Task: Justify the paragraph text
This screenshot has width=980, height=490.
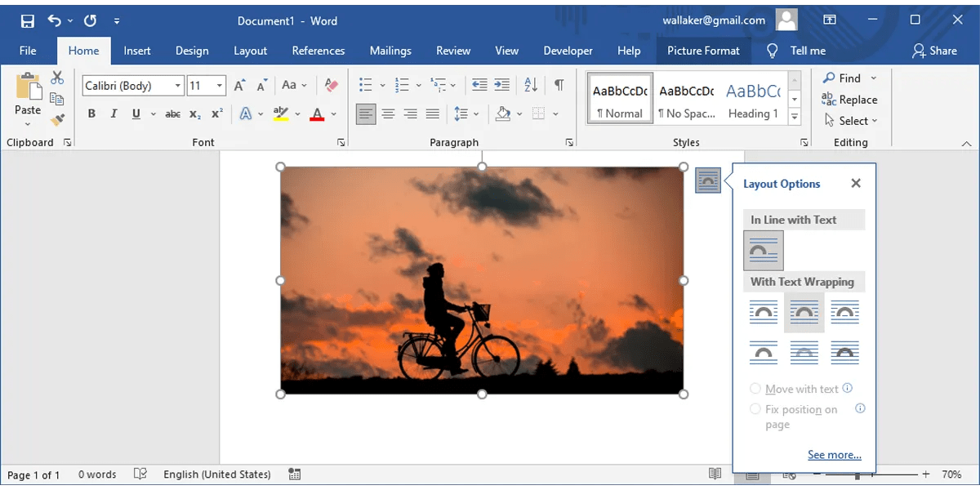Action: (x=432, y=114)
